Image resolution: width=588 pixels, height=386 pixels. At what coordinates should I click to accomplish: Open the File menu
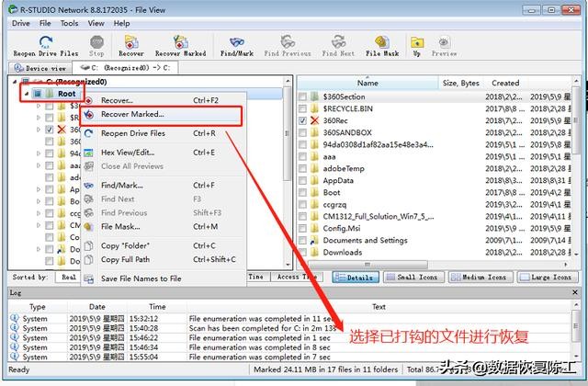pos(45,23)
